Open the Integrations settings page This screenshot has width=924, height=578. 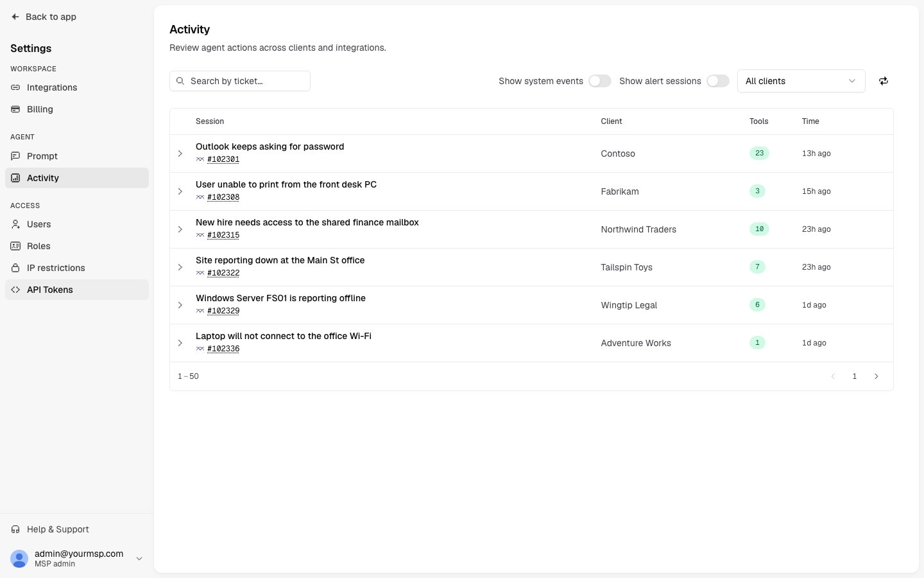point(77,87)
